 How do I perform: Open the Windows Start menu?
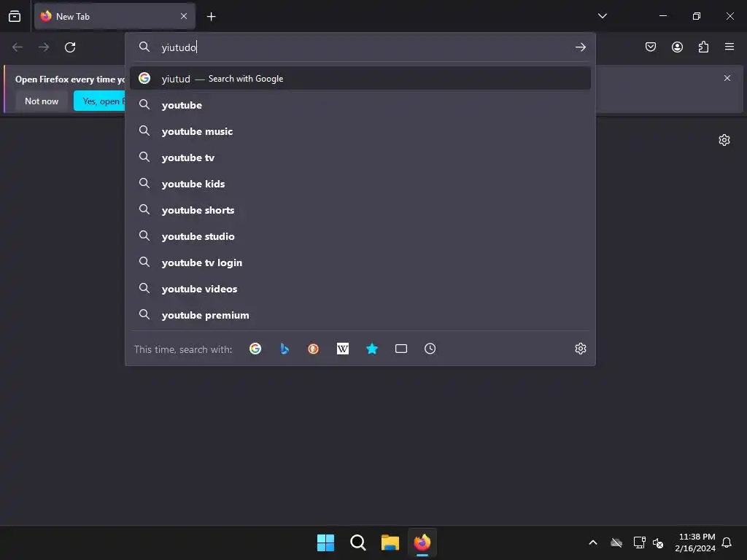tap(326, 542)
